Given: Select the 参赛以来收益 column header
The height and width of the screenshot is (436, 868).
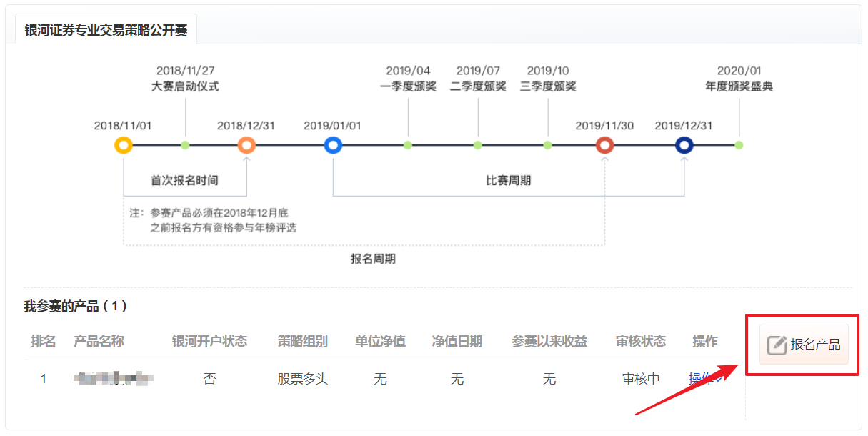Looking at the screenshot, I should coord(549,342).
